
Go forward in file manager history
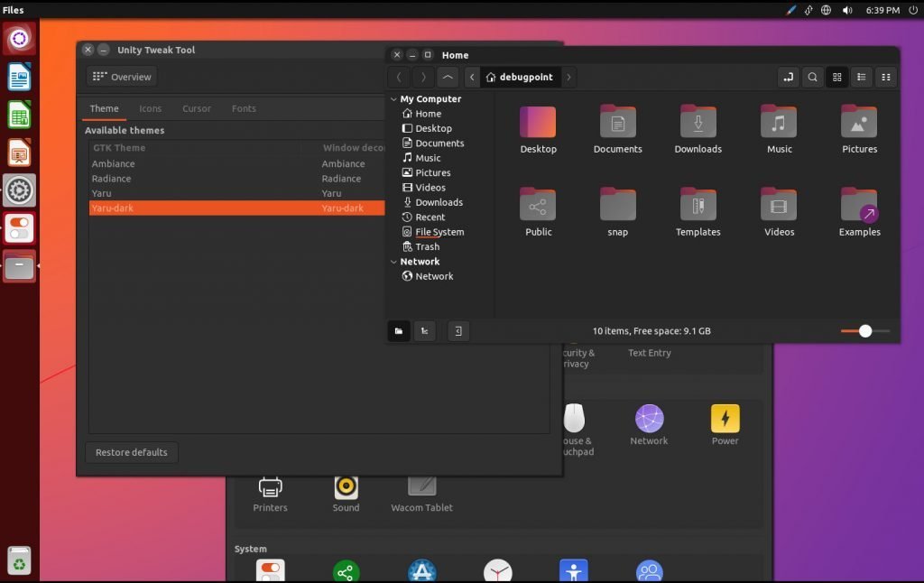pyautogui.click(x=423, y=78)
